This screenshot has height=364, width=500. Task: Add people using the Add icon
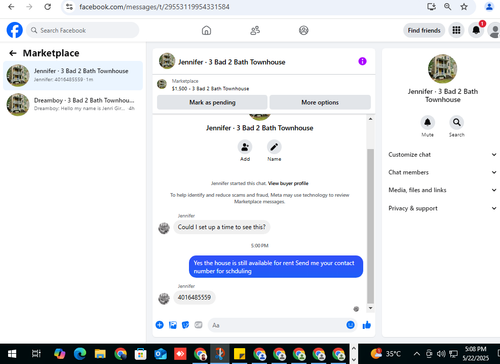(245, 147)
